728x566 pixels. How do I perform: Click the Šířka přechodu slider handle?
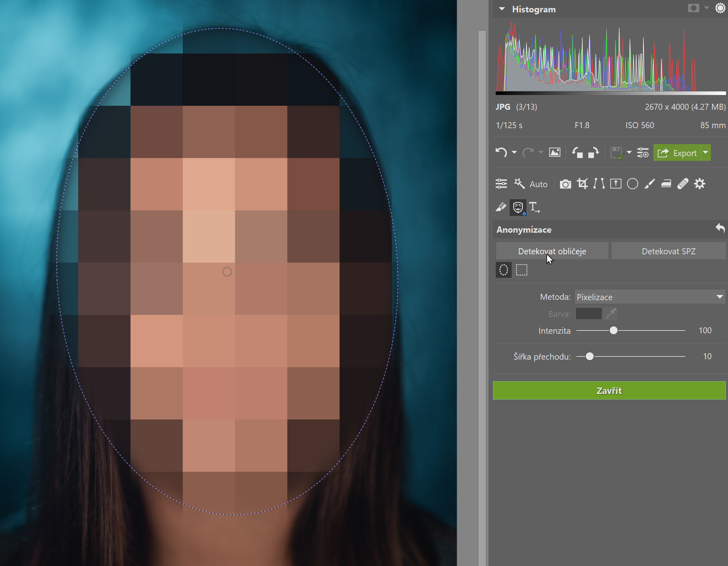pyautogui.click(x=590, y=356)
